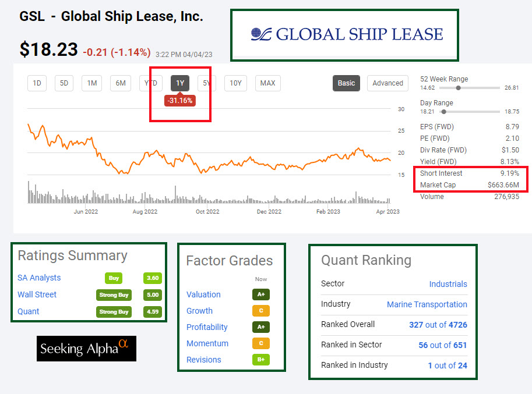Viewport: 532px width, 394px height.
Task: Select the MAX time range
Action: click(267, 83)
